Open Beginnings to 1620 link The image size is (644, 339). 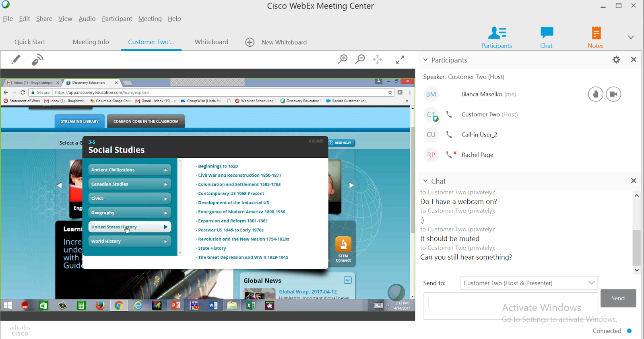click(x=218, y=166)
